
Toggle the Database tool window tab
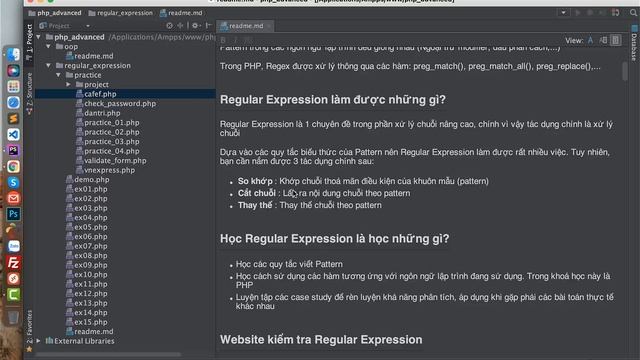[x=634, y=44]
